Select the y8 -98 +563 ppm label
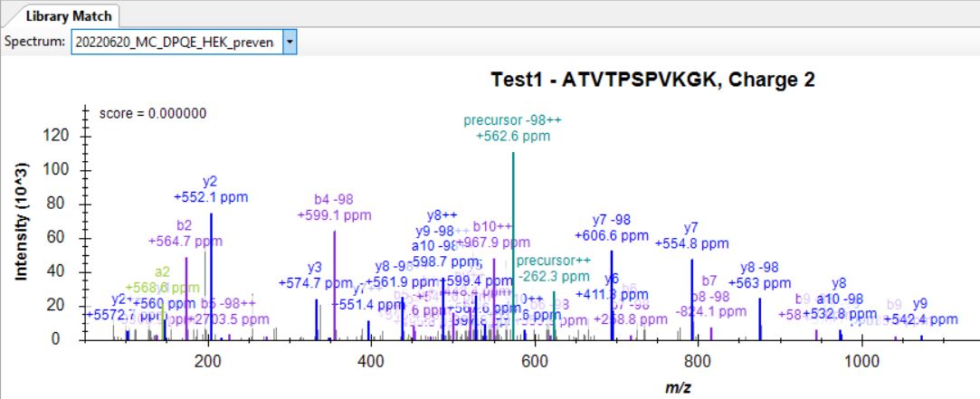Viewport: 980px width, 399px height. click(759, 274)
